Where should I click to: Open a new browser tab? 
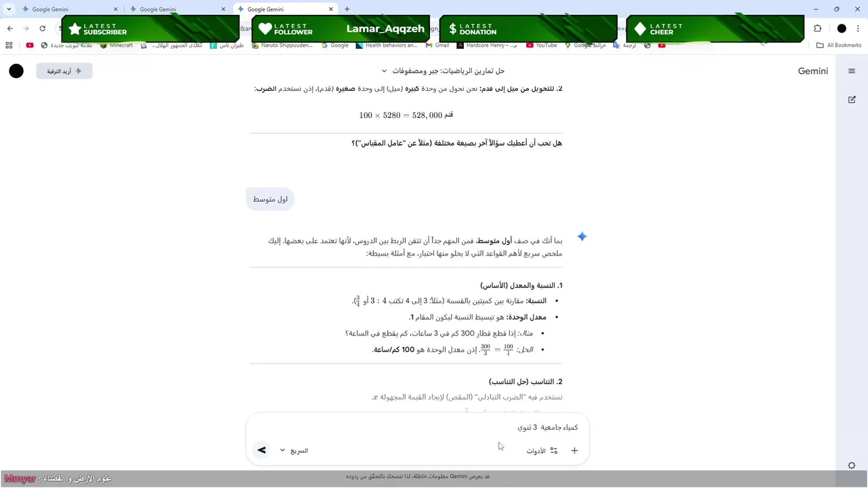coord(347,9)
